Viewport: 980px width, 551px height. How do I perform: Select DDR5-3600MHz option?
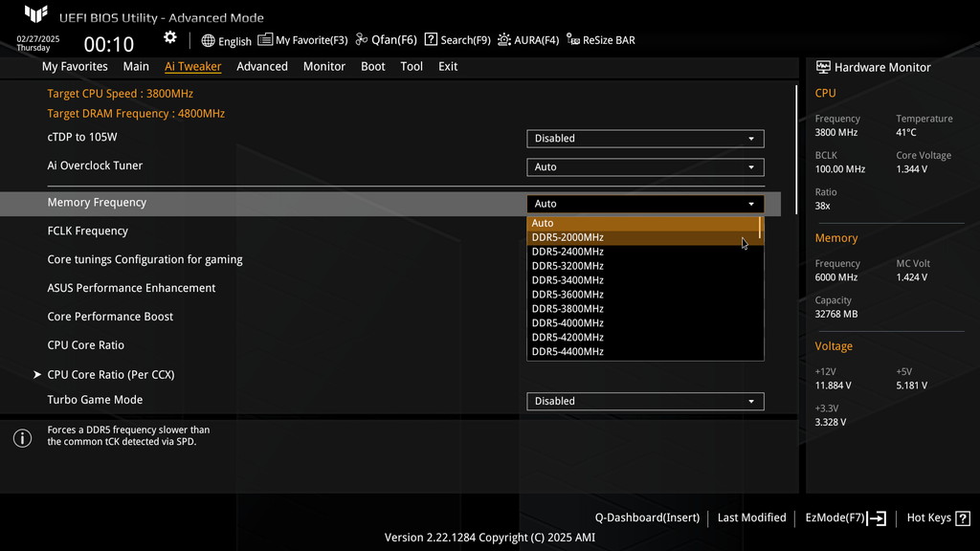(642, 295)
